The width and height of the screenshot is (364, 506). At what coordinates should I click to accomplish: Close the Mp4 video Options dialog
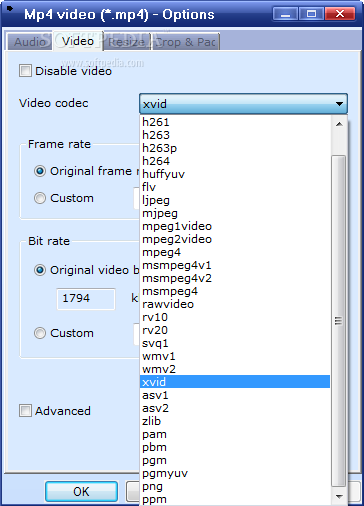(340, 14)
